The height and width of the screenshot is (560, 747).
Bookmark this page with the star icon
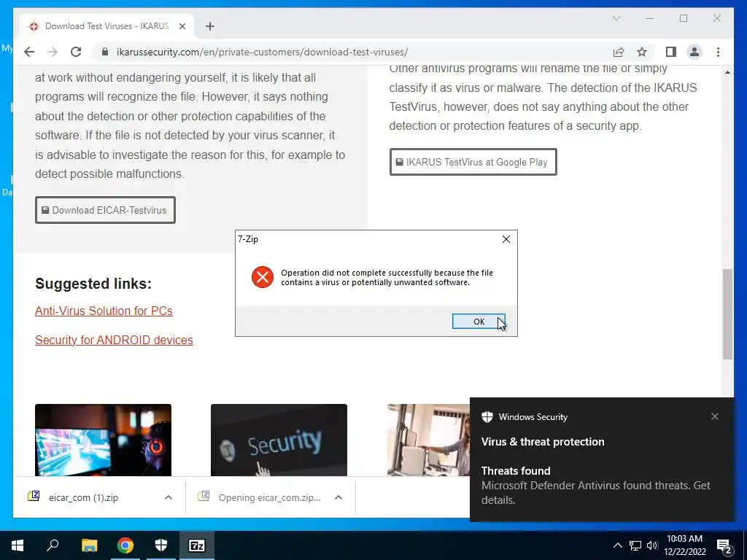pyautogui.click(x=642, y=52)
